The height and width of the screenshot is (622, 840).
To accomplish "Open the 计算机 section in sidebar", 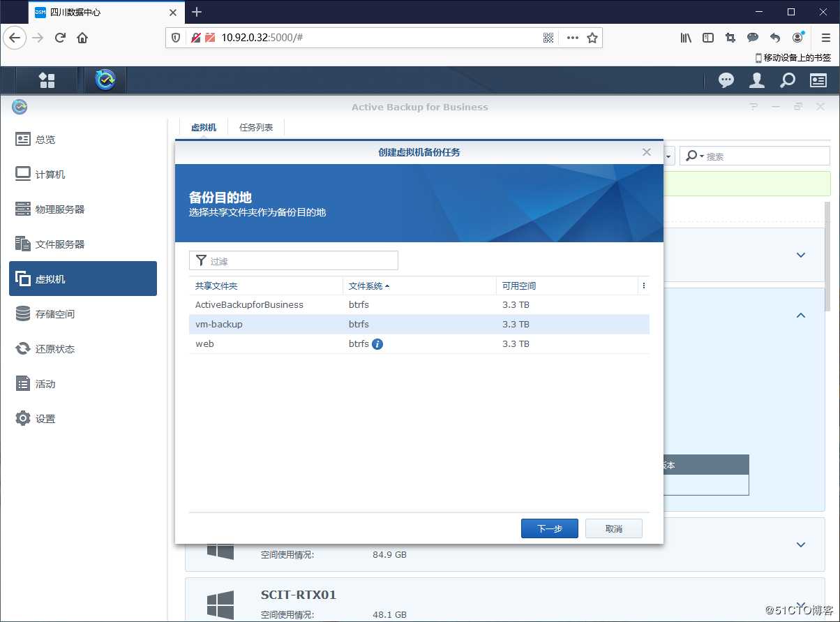I will [83, 174].
